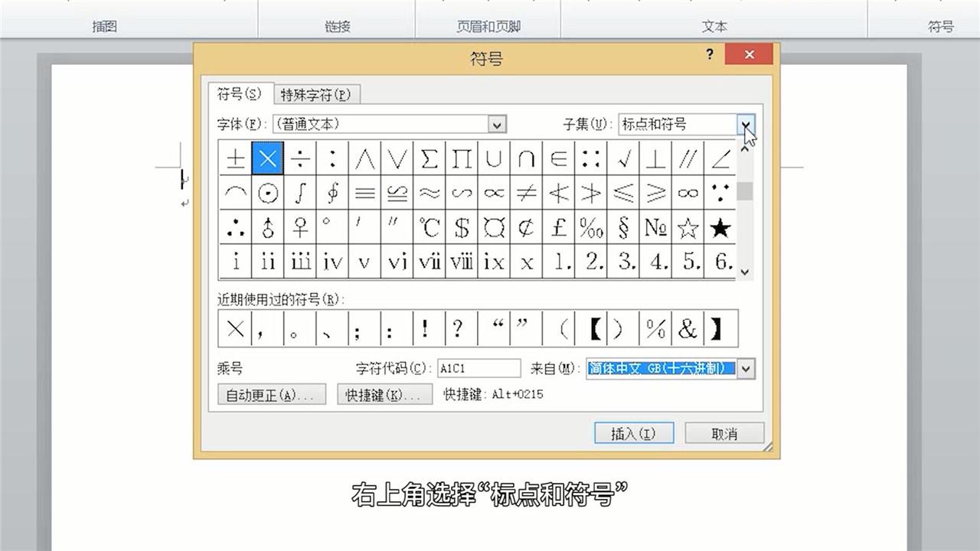Select the perpendicular ⊥ symbol
The width and height of the screenshot is (980, 551).
point(655,158)
